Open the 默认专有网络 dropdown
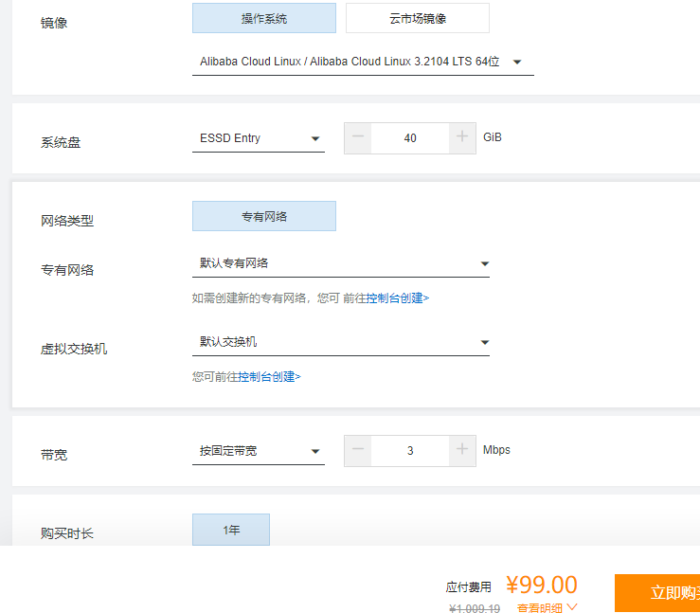The width and height of the screenshot is (700, 613). pyautogui.click(x=340, y=263)
